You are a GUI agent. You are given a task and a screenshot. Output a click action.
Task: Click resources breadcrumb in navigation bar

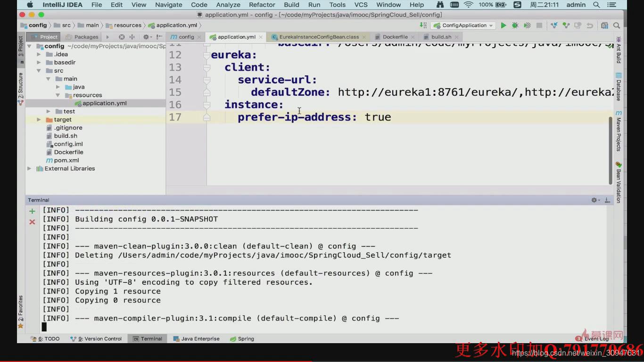[x=124, y=25]
